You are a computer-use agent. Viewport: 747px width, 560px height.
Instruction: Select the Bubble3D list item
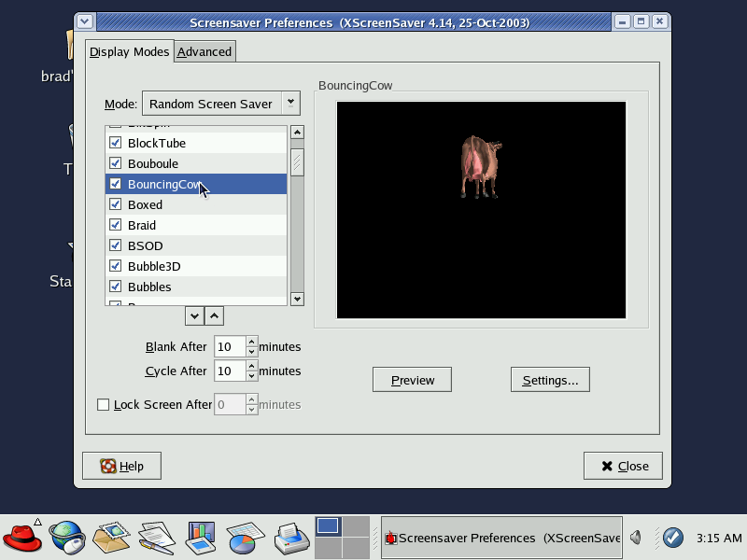[196, 266]
